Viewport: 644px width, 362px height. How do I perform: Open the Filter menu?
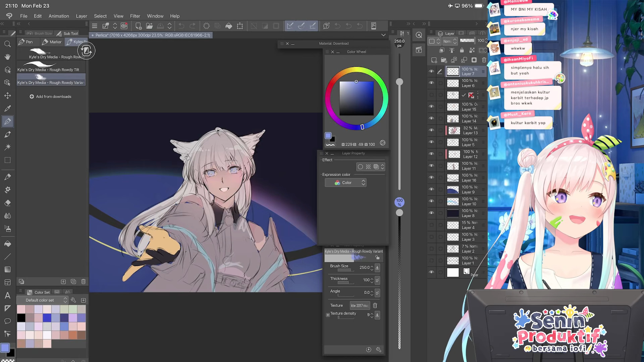point(135,16)
